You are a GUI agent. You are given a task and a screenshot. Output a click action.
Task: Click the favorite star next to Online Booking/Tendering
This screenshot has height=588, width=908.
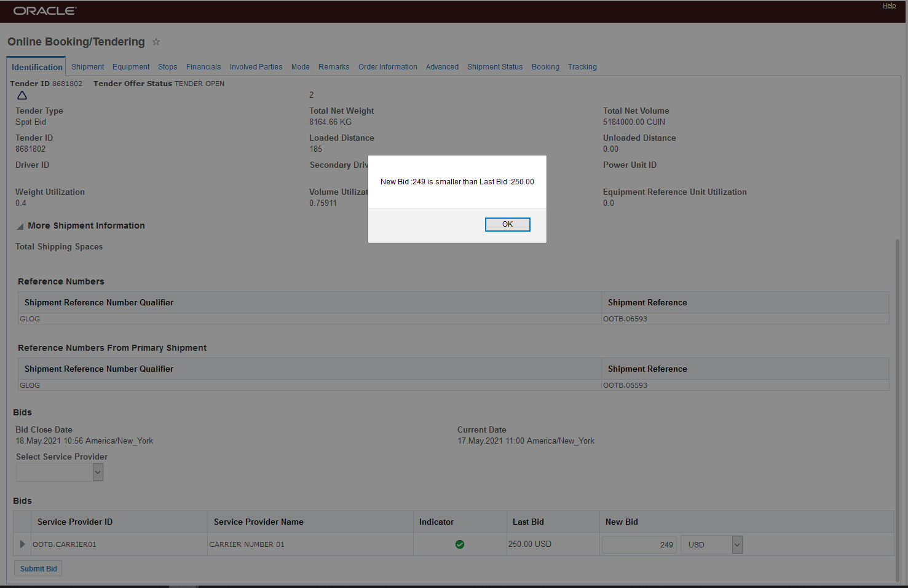click(156, 42)
